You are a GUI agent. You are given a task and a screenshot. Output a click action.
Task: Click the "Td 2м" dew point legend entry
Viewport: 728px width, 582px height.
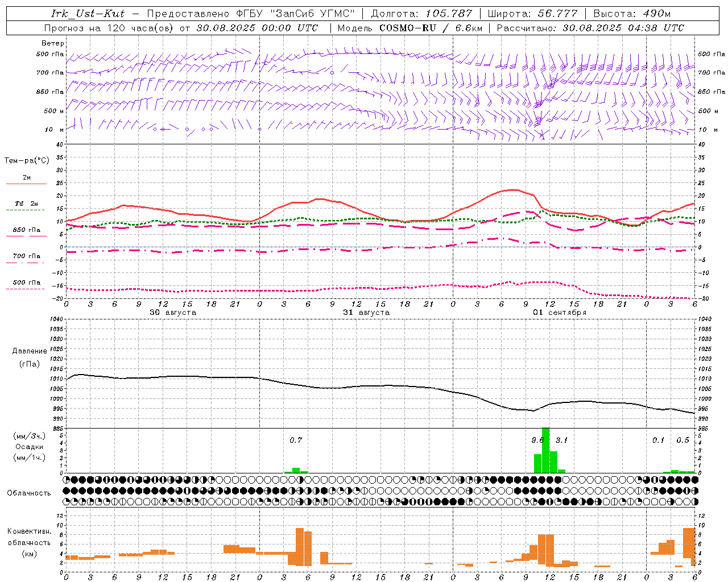coord(27,203)
